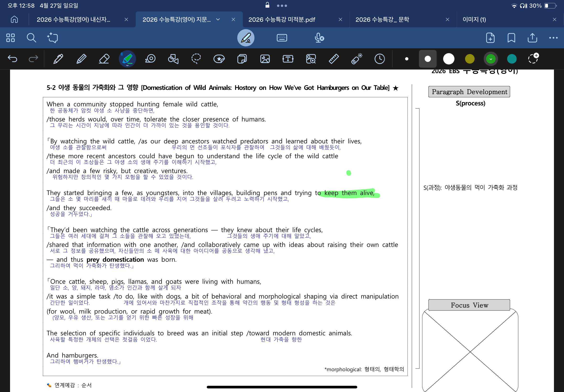The height and width of the screenshot is (392, 564).
Task: Expand the current tab's dropdown chevron
Action: pyautogui.click(x=218, y=19)
